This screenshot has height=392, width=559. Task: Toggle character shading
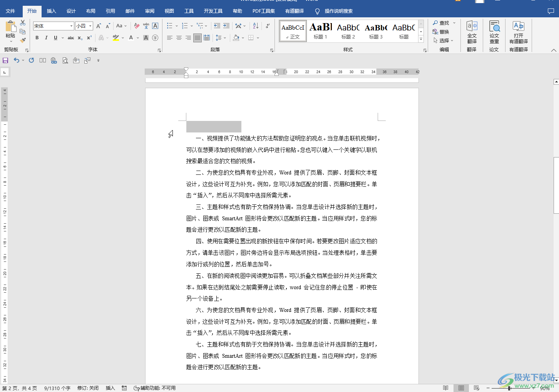click(x=146, y=38)
